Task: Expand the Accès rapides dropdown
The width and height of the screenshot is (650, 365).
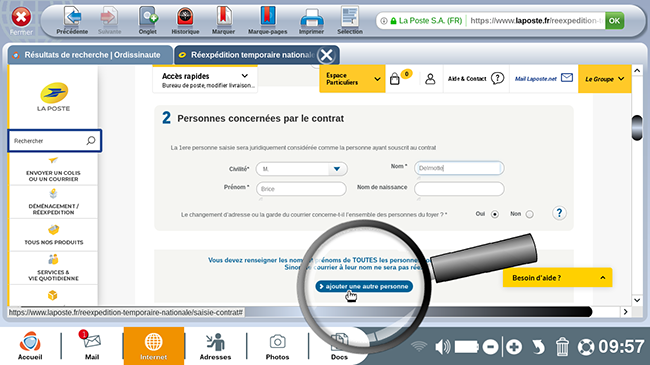Action: click(205, 79)
